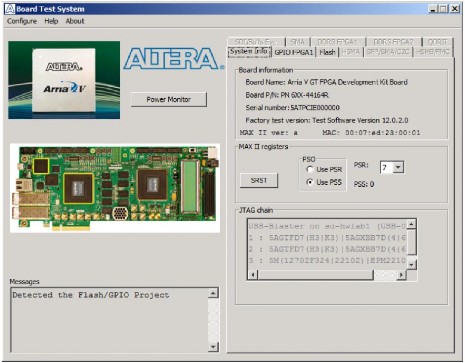The image size is (465, 363).
Task: Click the SRST button
Action: click(x=259, y=180)
